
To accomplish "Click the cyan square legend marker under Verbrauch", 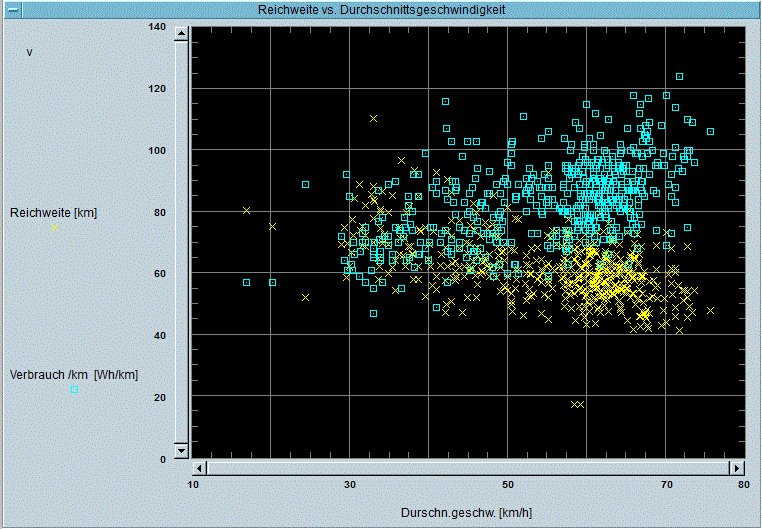I will (74, 389).
